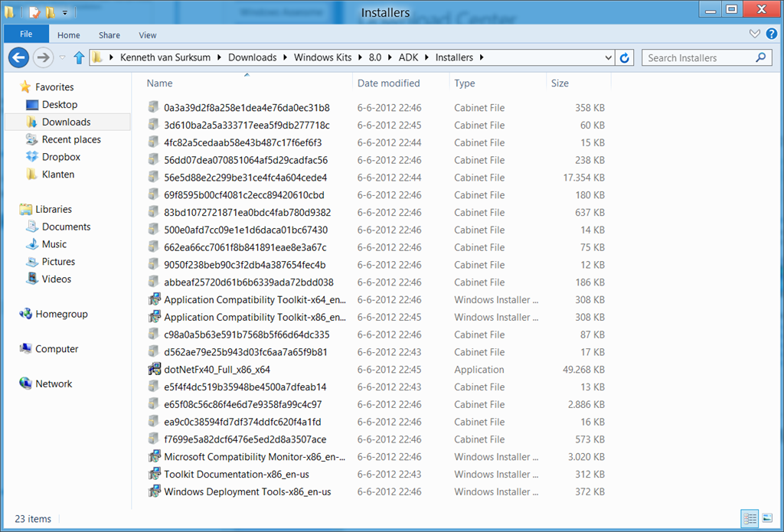The height and width of the screenshot is (532, 784).
Task: Sort by Name column header
Action: [159, 83]
